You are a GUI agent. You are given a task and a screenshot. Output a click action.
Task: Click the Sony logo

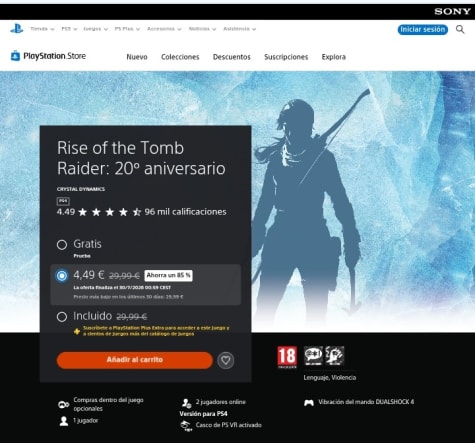452,12
